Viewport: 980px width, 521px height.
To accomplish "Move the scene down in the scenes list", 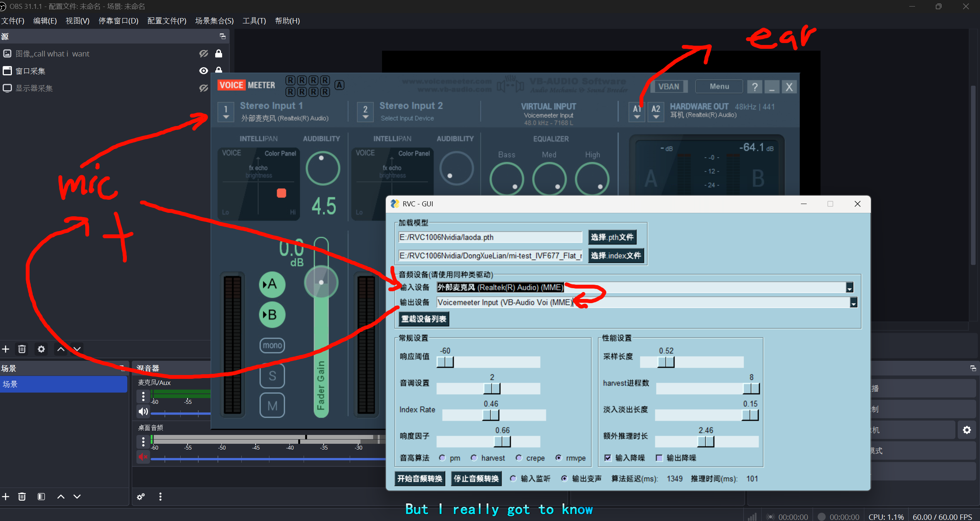I will [x=77, y=496].
